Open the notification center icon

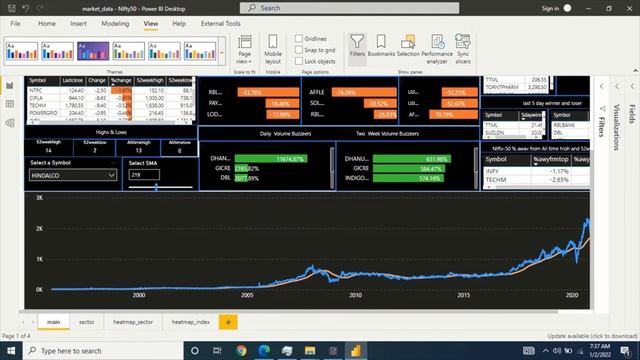point(625,351)
